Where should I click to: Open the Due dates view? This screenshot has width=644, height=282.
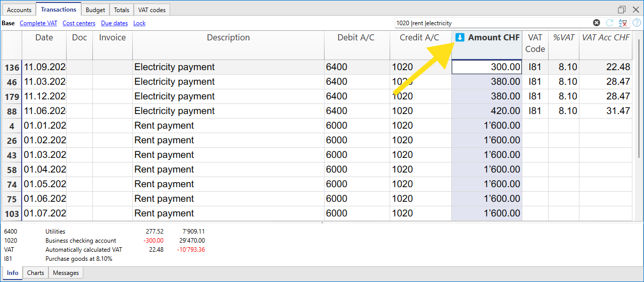click(x=114, y=23)
